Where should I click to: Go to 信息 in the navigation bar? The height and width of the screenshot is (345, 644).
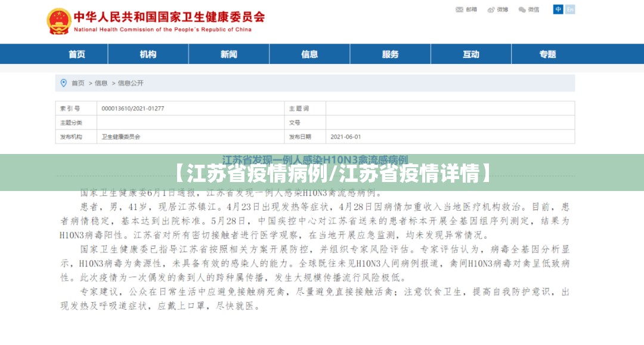309,54
